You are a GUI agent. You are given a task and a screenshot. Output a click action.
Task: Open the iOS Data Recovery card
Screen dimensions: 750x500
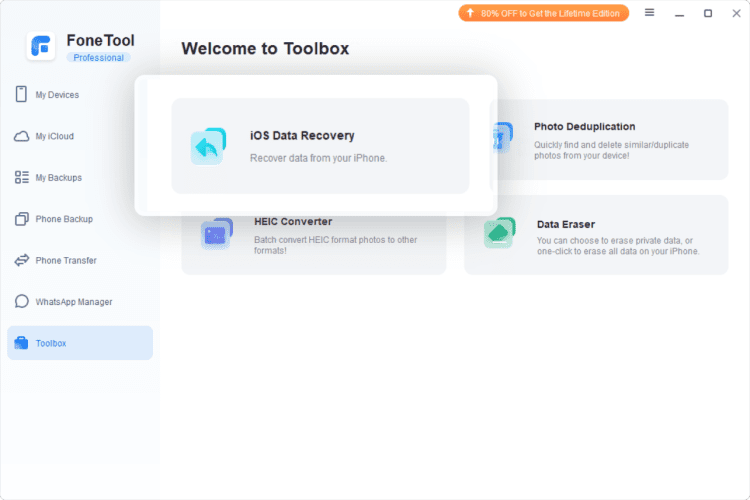(320, 146)
